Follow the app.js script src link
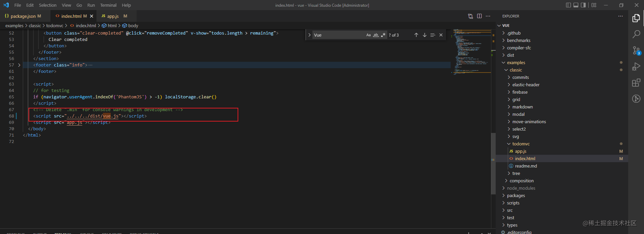 (75, 123)
